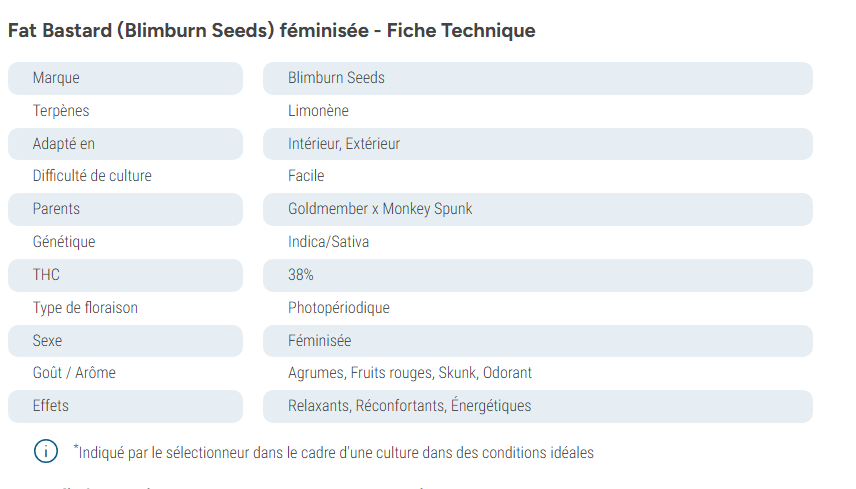Image resolution: width=856 pixels, height=489 pixels.
Task: Click the Goût / Arôme label
Action: click(x=74, y=373)
